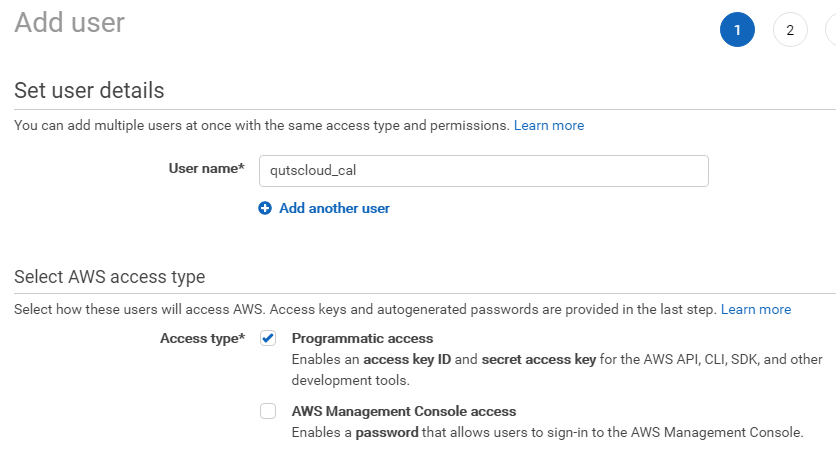Click the console password description text
836x453 pixels.
(x=547, y=432)
